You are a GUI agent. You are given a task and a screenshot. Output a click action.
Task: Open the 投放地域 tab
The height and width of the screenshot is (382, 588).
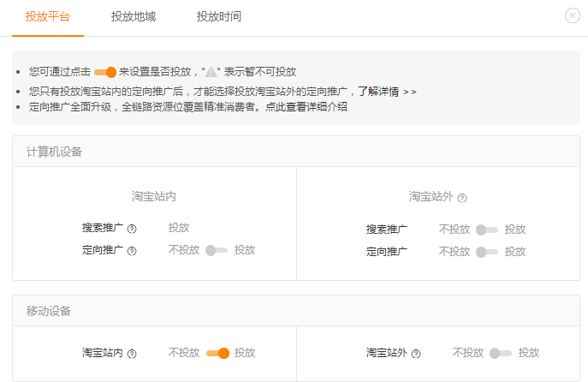click(x=134, y=17)
